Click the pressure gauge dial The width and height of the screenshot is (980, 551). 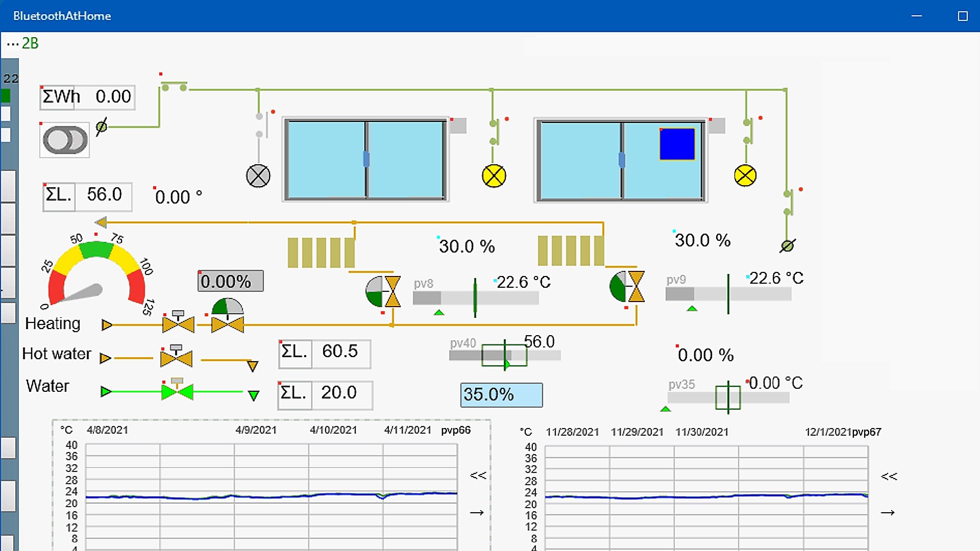(96, 275)
